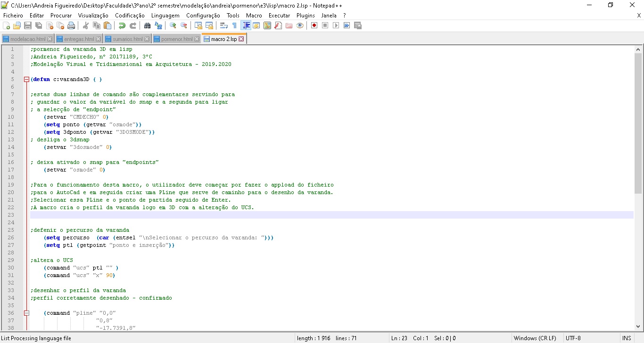The height and width of the screenshot is (343, 644).
Task: Click the UTF-8 encoding status bar entry
Action: (573, 338)
